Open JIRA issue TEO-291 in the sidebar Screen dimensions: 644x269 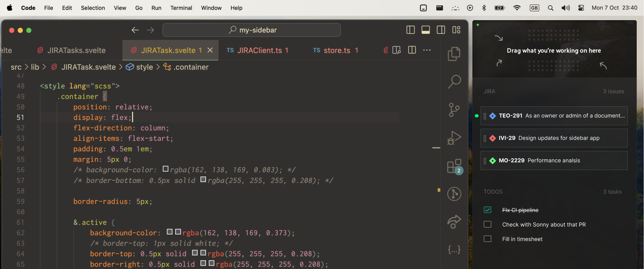click(554, 116)
